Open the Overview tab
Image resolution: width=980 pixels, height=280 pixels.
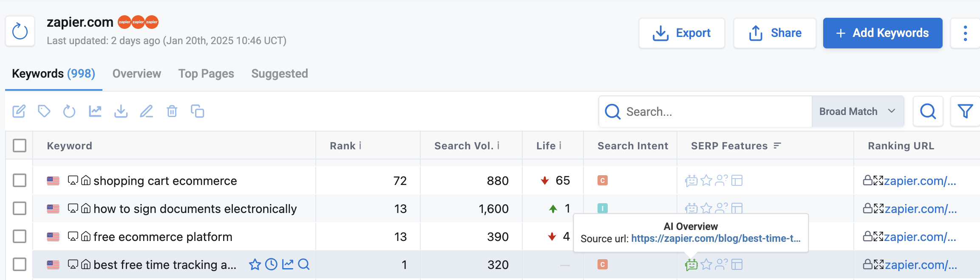click(x=136, y=73)
